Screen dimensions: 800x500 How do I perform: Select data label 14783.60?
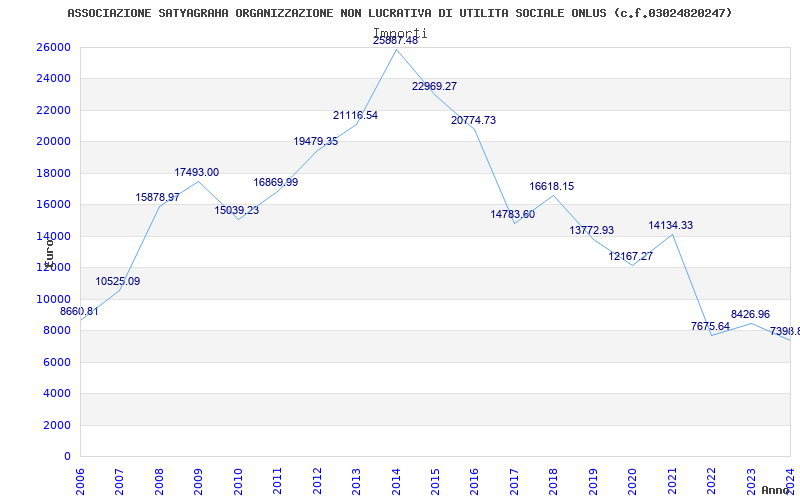[x=513, y=214]
